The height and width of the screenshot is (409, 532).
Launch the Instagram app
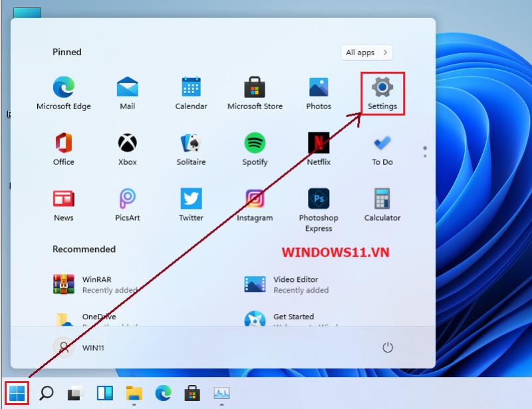[x=255, y=205]
